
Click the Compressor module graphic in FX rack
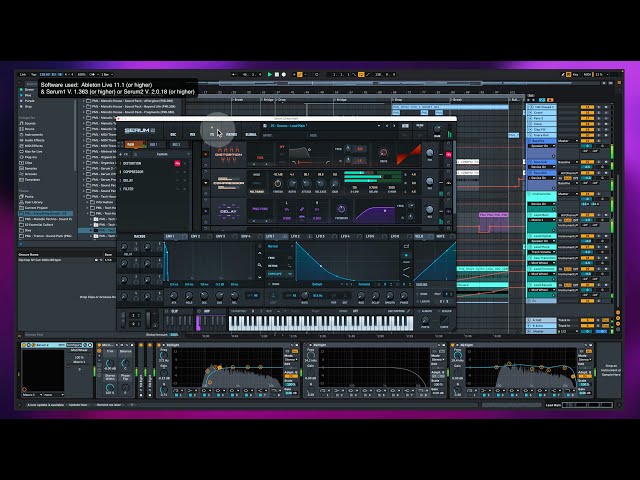tap(229, 183)
